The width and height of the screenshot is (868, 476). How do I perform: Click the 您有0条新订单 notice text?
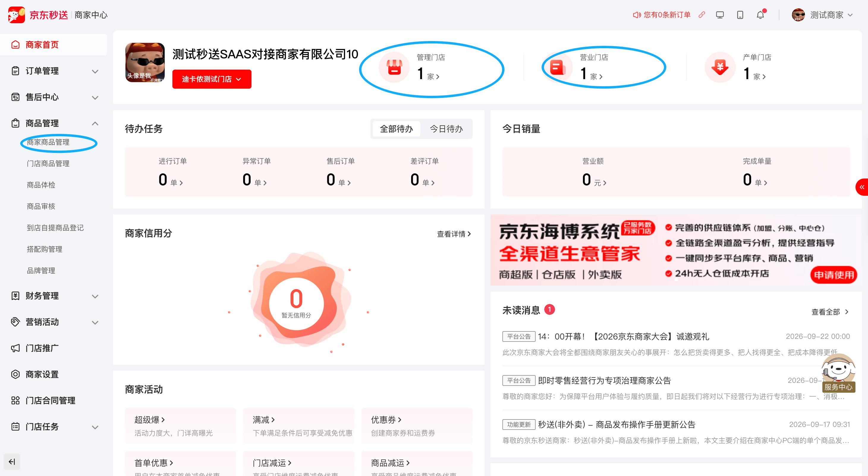[667, 15]
